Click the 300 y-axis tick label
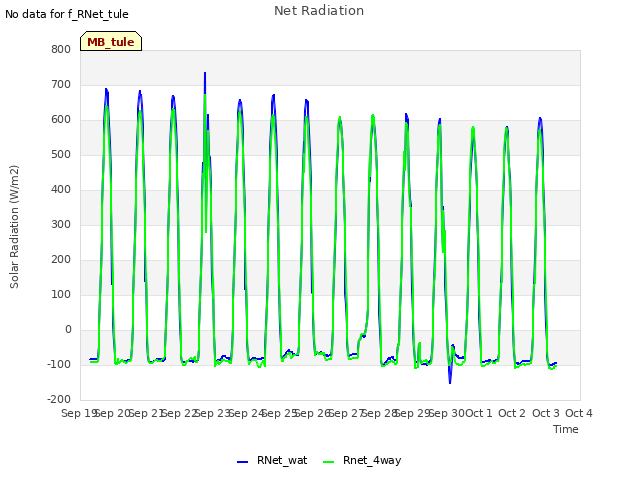Image resolution: width=640 pixels, height=480 pixels. 61,224
